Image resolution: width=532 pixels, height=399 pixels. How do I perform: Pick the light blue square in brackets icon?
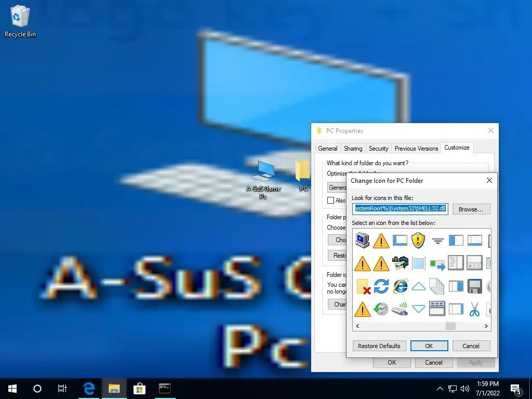418,263
